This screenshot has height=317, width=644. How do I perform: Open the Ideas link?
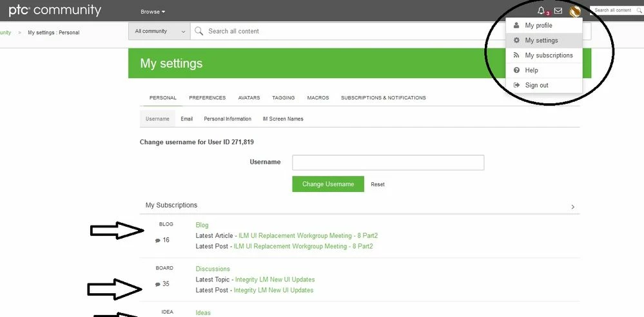point(203,313)
